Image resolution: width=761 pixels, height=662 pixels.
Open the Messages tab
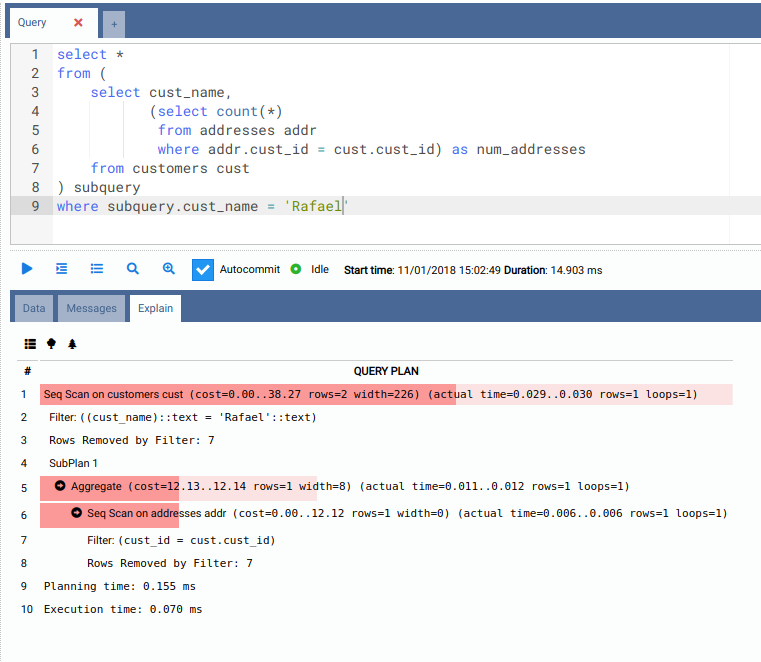pyautogui.click(x=92, y=308)
